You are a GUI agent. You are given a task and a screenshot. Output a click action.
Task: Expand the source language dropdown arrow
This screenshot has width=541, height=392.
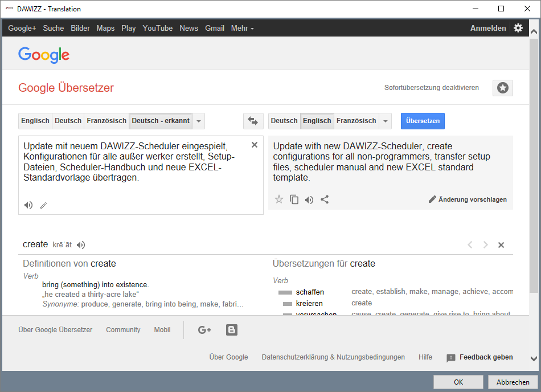pos(198,121)
